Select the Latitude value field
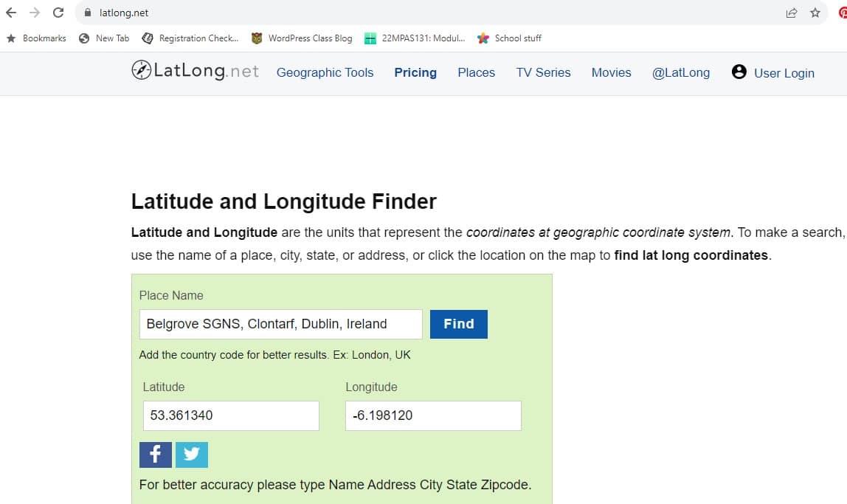847x504 pixels. (x=231, y=415)
